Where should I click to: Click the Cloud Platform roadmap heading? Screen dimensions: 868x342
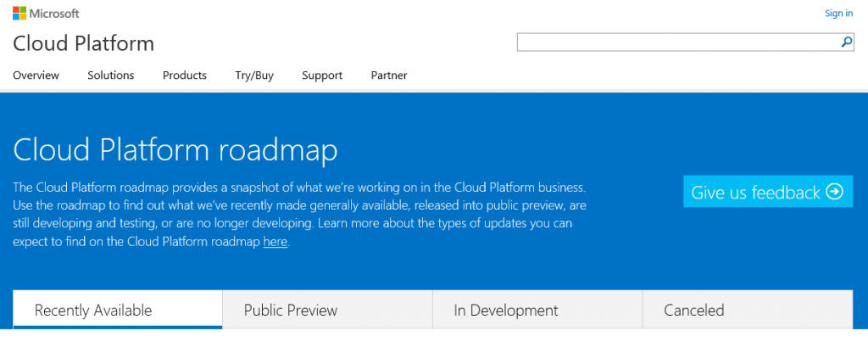point(175,149)
